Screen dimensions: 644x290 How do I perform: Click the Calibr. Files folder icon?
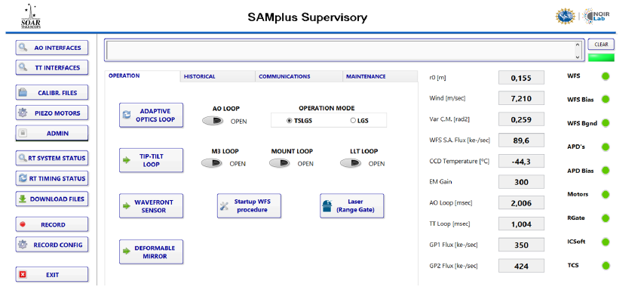(x=23, y=93)
